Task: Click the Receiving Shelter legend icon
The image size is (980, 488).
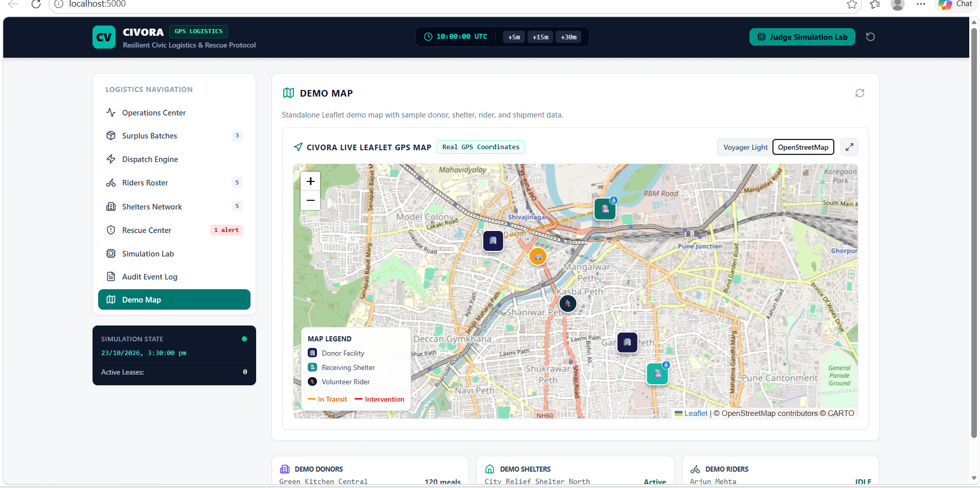Action: pos(312,367)
